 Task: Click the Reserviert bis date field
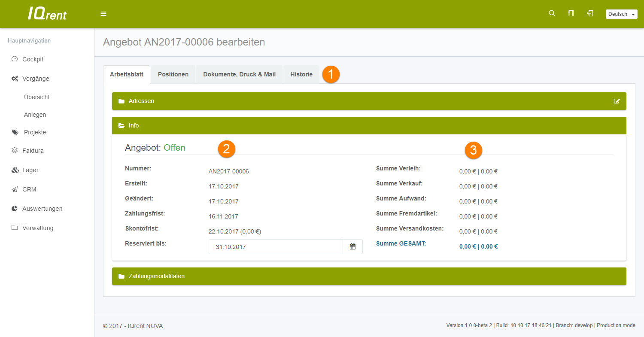pyautogui.click(x=275, y=247)
